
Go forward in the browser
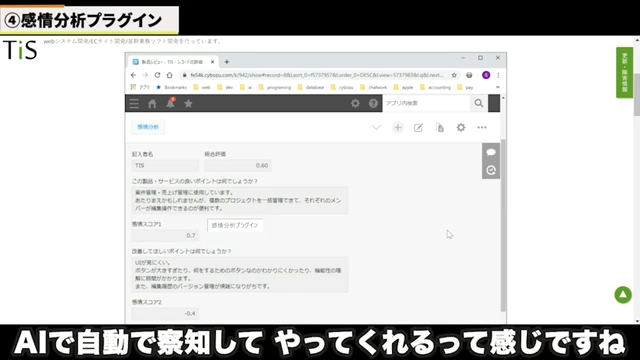tap(145, 75)
